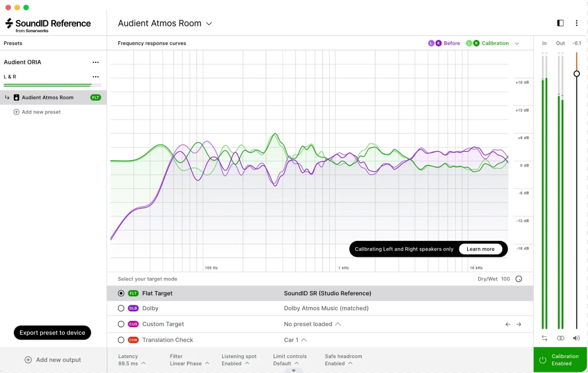Viewport: 588px width, 373px height.
Task: Swap channels with the arrows icon under meters
Action: (544, 338)
